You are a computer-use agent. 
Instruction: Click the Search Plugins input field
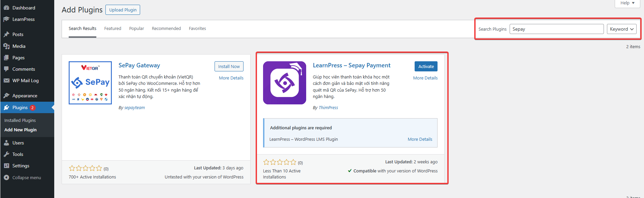pyautogui.click(x=556, y=29)
